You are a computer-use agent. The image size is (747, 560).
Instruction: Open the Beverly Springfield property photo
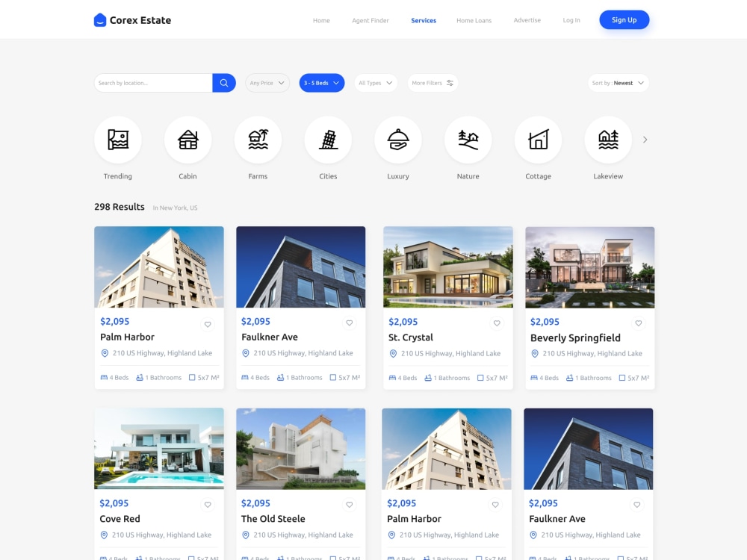590,267
